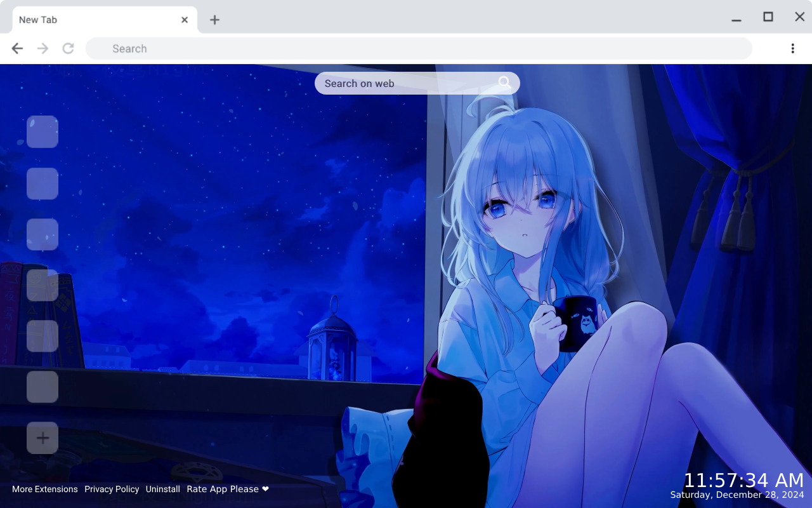Click the browser forward arrow
The image size is (812, 508).
pyautogui.click(x=42, y=48)
